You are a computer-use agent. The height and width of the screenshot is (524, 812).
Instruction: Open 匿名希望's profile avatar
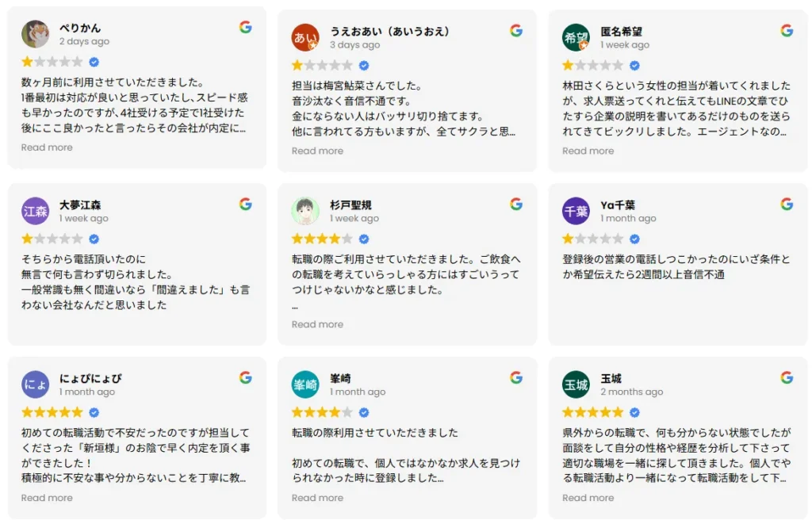click(x=575, y=37)
